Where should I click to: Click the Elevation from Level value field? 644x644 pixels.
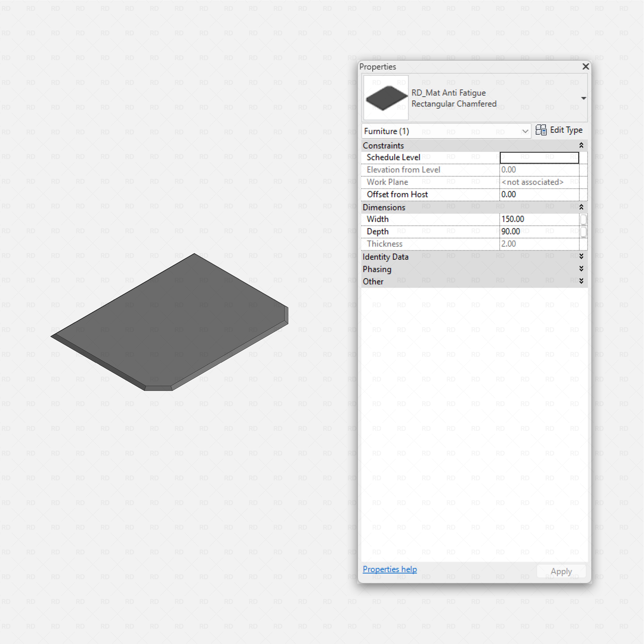pos(533,170)
